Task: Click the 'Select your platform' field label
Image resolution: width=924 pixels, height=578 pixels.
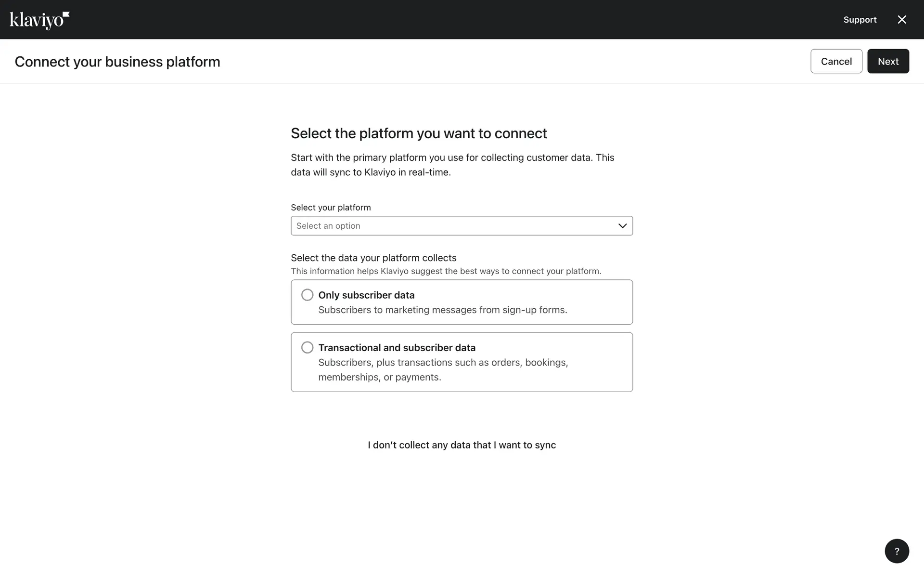Action: [x=331, y=208]
